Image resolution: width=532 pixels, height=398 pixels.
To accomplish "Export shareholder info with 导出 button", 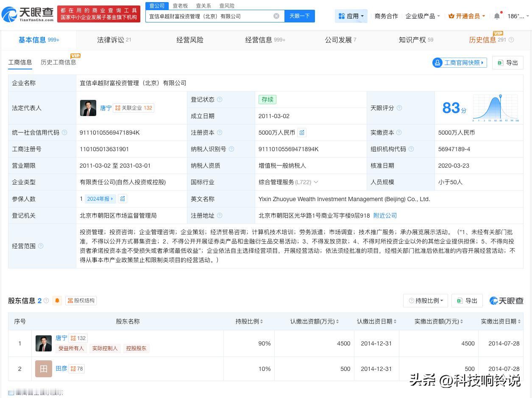I will pos(467,301).
